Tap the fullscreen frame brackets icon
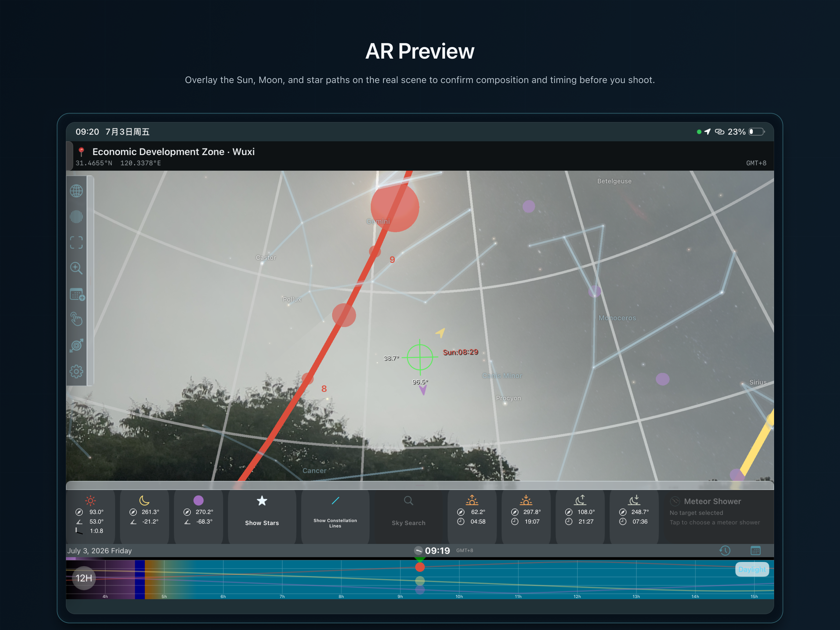Image resolution: width=840 pixels, height=630 pixels. tap(76, 242)
